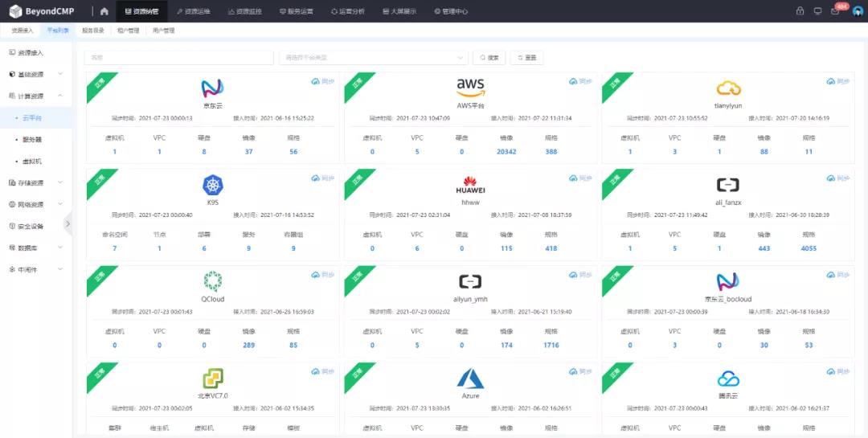Click the K9S Kubernetes logo

click(x=212, y=185)
